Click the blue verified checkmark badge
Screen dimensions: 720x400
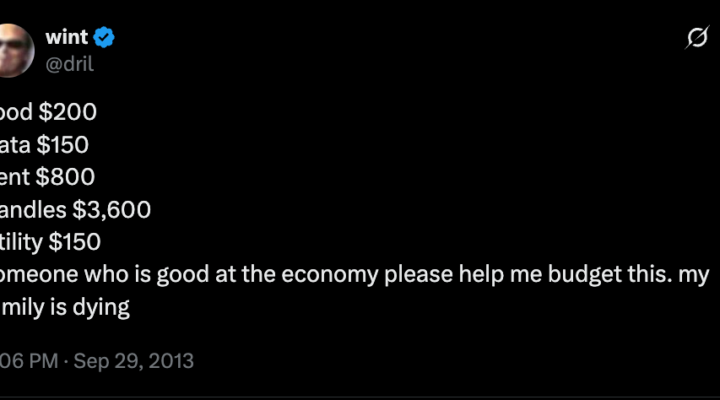104,37
